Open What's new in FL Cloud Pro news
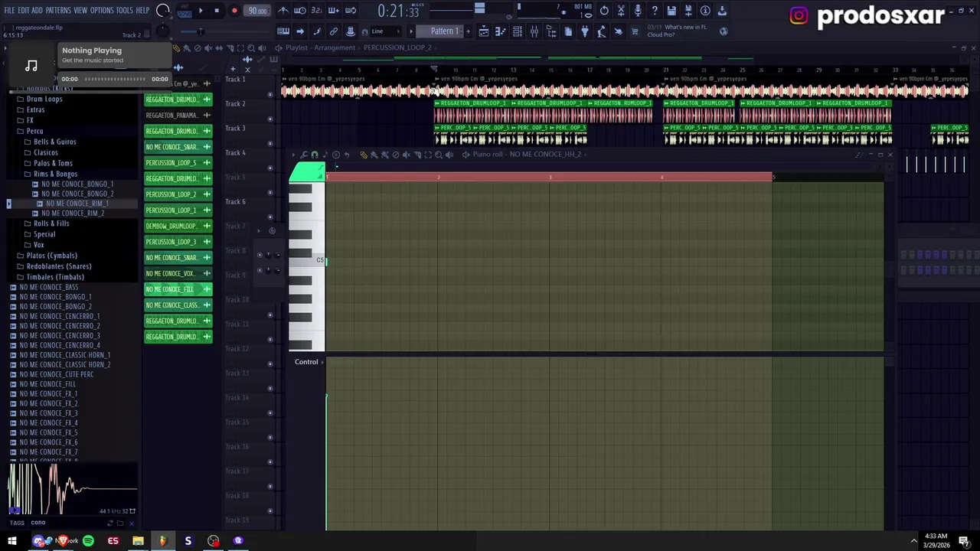This screenshot has width=980, height=551. [678, 31]
